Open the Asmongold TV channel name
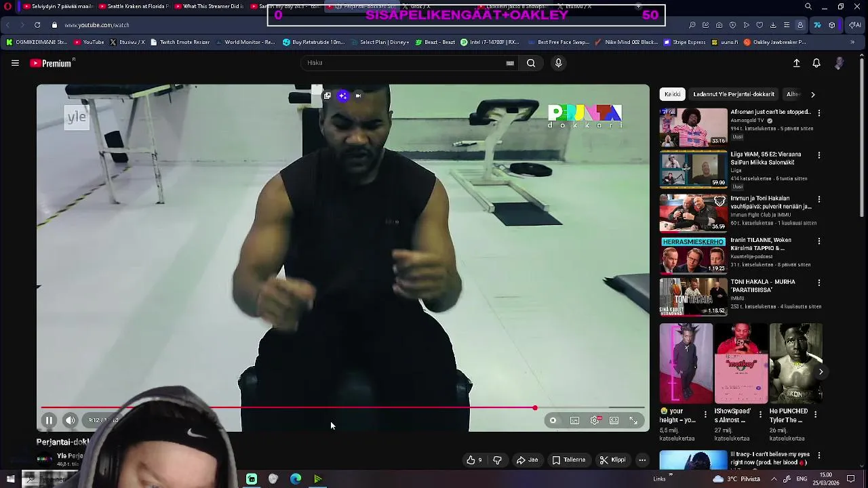Viewport: 868px width, 488px height. click(748, 121)
